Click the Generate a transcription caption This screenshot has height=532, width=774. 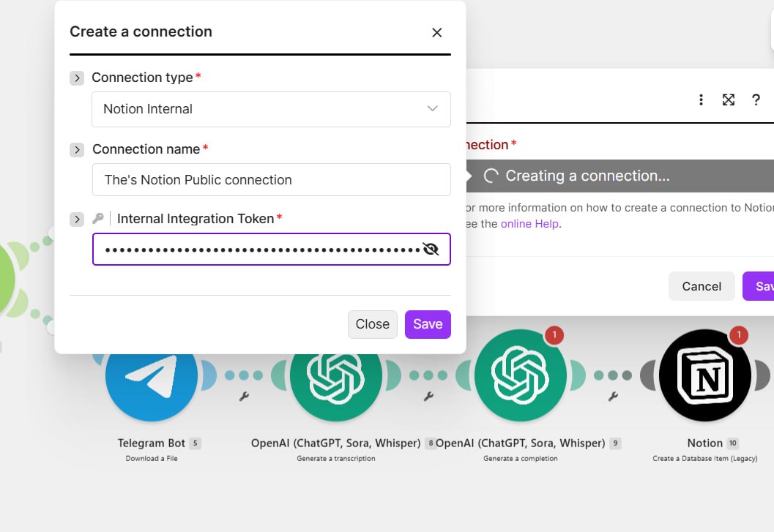click(336, 459)
